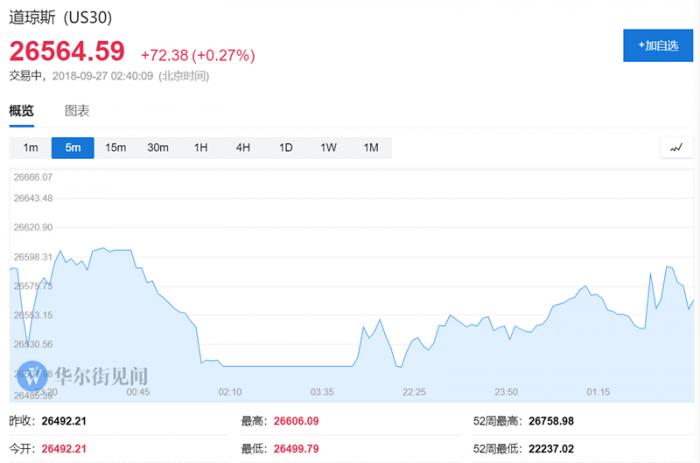Show the 1M monthly chart
This screenshot has width=700, height=463.
coord(371,148)
